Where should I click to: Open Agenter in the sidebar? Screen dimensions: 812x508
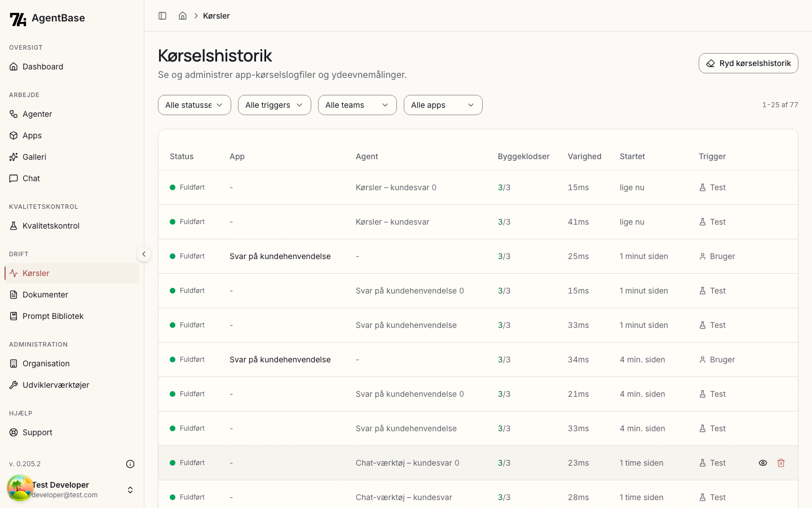point(72,114)
